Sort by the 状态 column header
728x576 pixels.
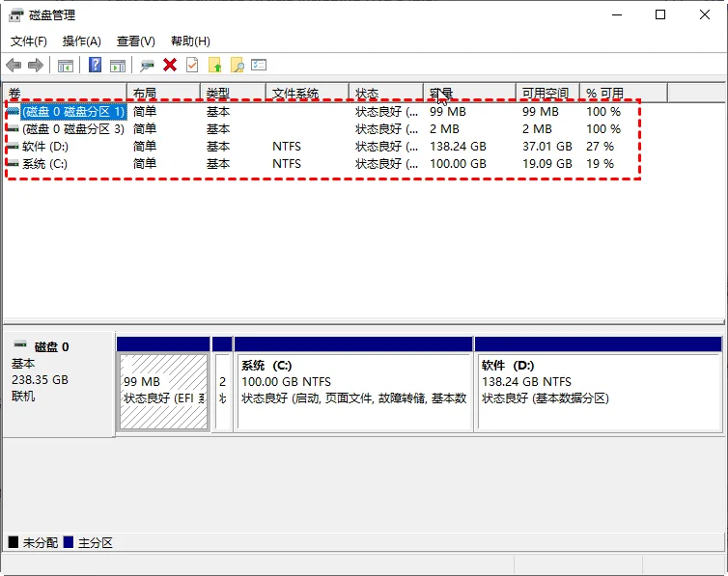click(x=386, y=94)
